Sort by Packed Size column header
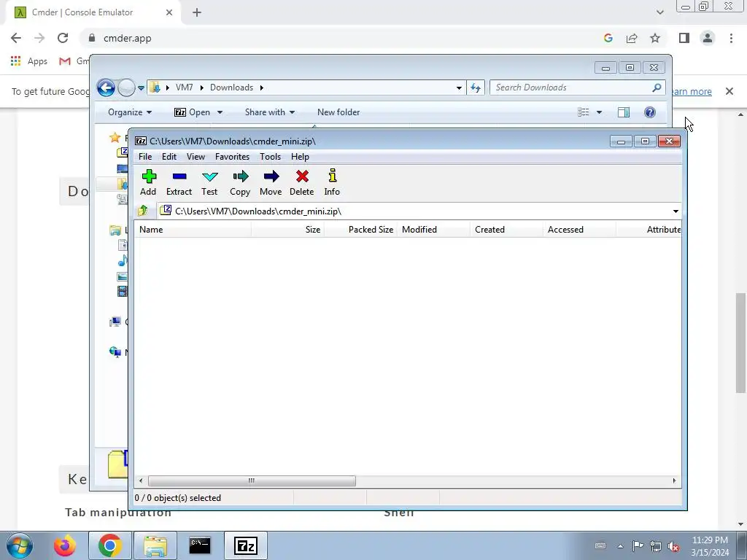Screen dimensions: 747x560 [x=360, y=230]
